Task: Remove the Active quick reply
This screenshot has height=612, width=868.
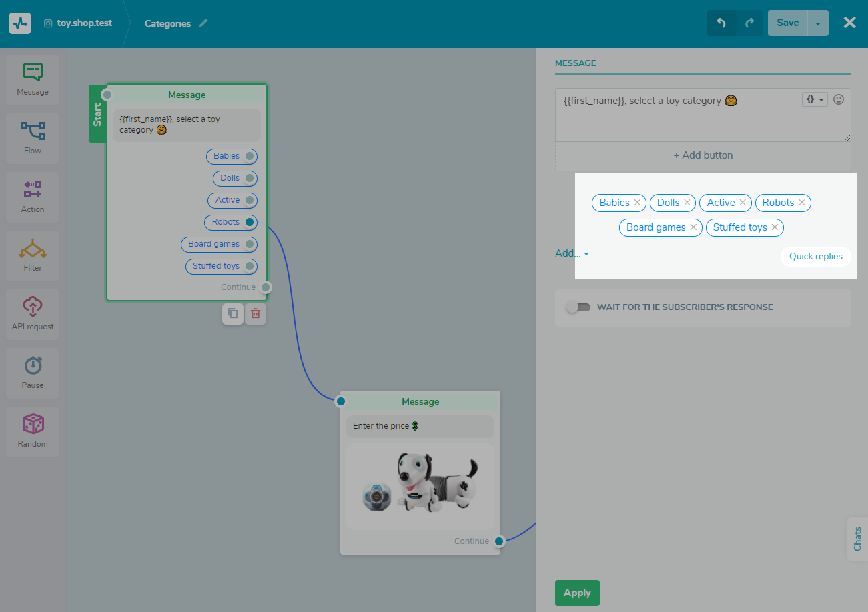Action: (743, 203)
